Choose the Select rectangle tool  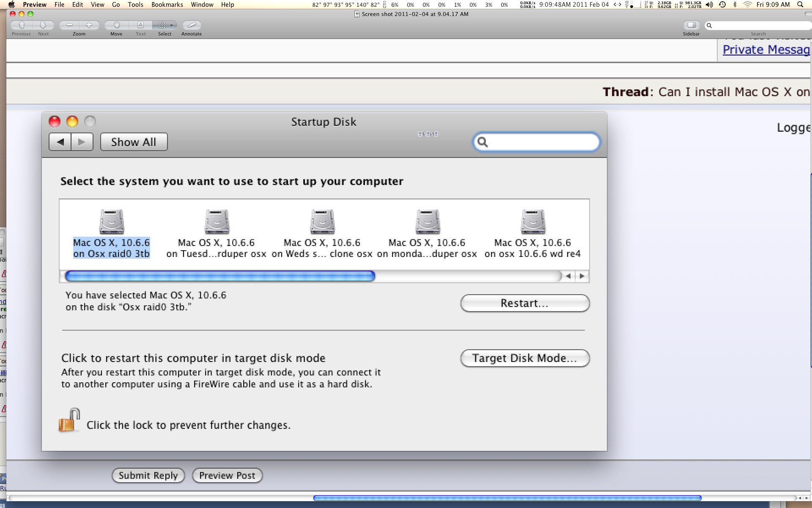162,25
